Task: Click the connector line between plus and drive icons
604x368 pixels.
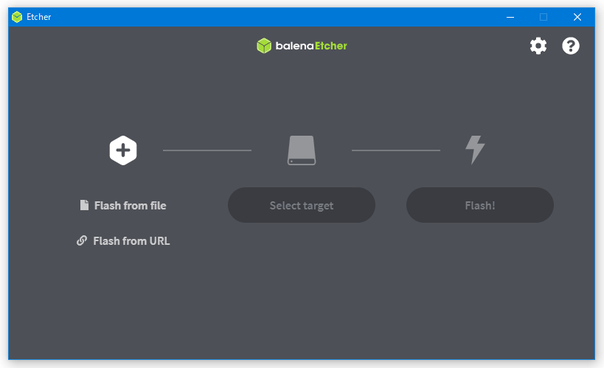Action: (x=207, y=150)
